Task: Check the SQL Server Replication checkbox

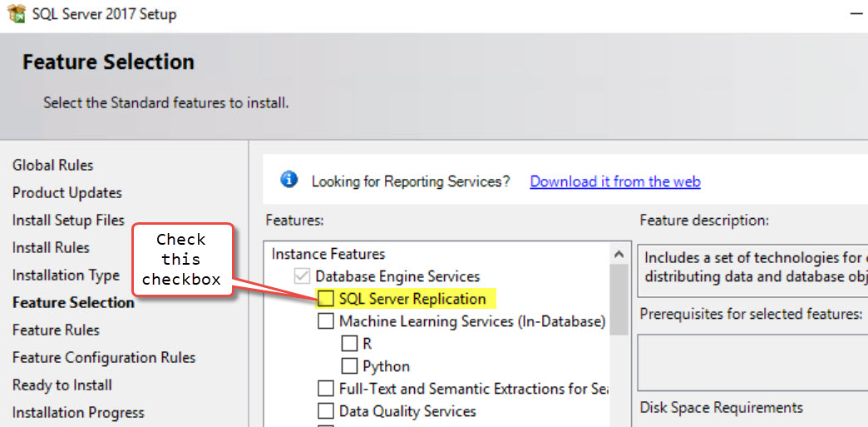Action: 326,299
